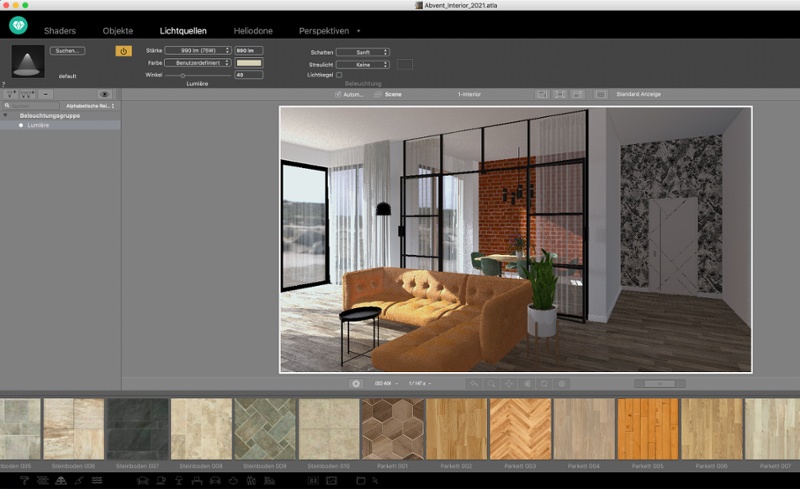Enable the Lichtkegel checkbox
This screenshot has width=800, height=489.
pos(339,75)
